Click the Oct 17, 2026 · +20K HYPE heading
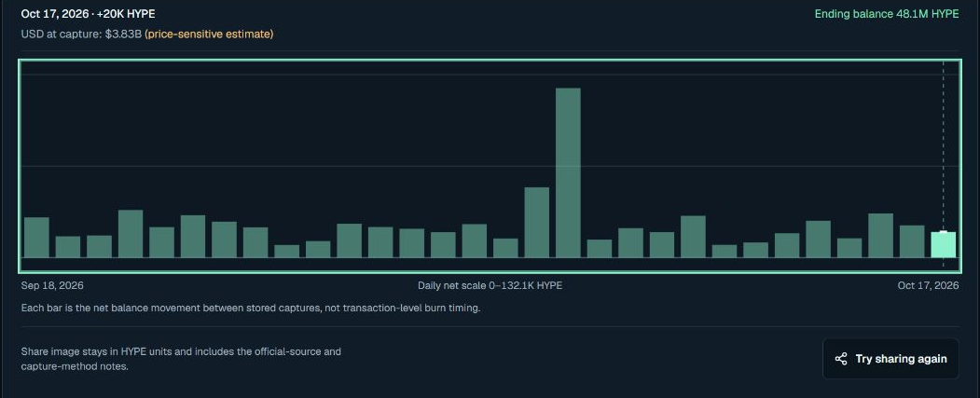This screenshot has width=980, height=398. [89, 14]
